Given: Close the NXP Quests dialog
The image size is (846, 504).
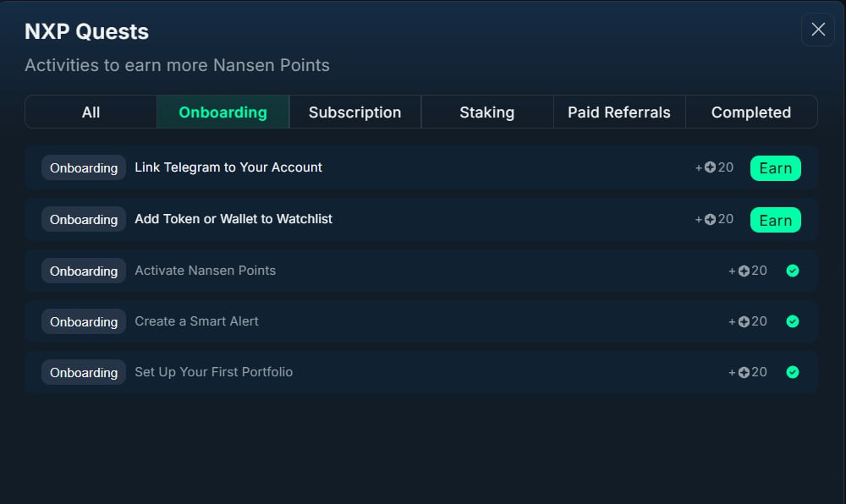Looking at the screenshot, I should pos(818,30).
